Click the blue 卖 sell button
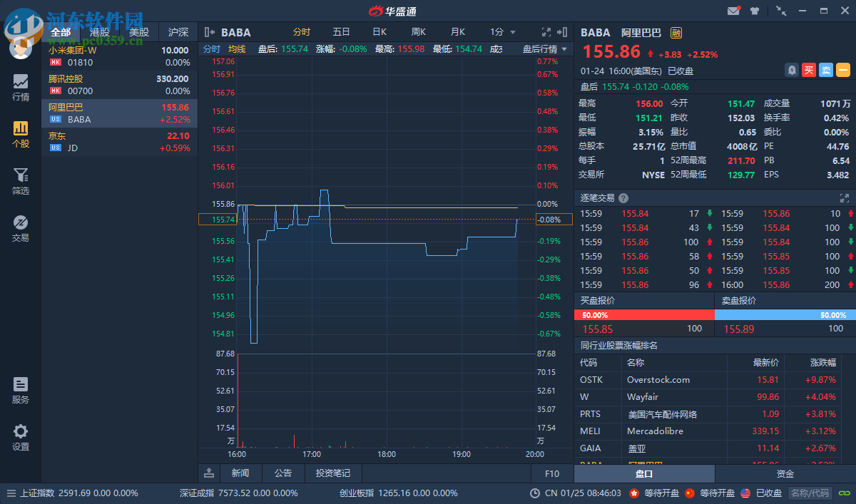 coord(827,70)
